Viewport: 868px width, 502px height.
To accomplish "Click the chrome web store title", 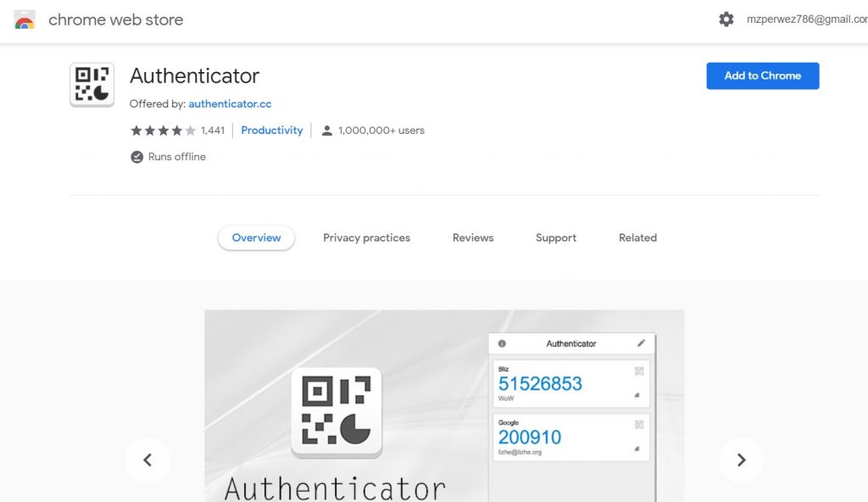I will pyautogui.click(x=115, y=20).
